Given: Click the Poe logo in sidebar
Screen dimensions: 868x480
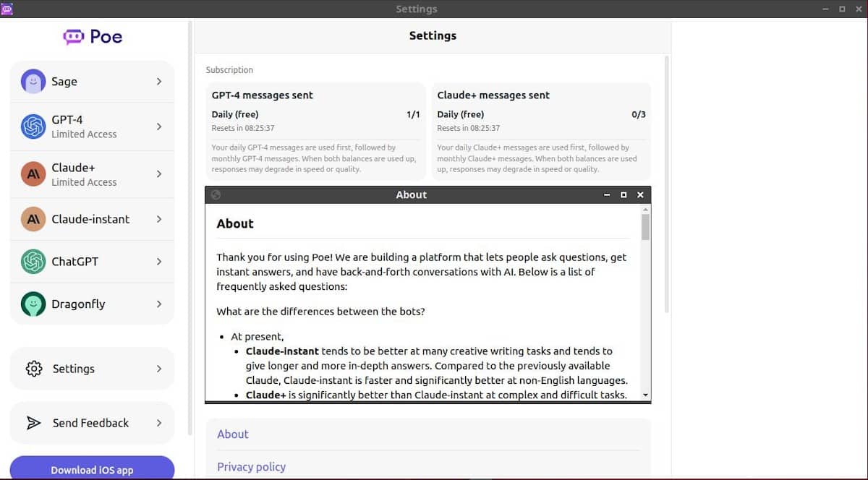Looking at the screenshot, I should tap(93, 36).
